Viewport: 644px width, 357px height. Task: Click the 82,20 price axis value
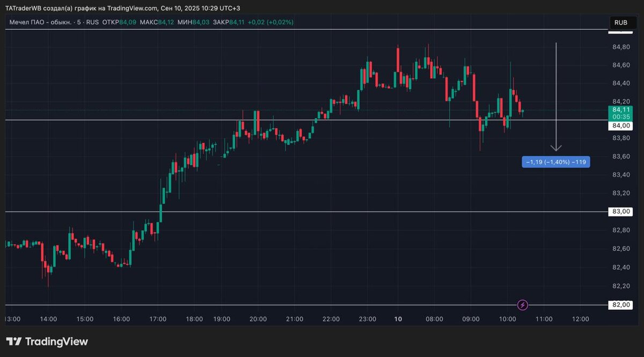click(x=621, y=286)
